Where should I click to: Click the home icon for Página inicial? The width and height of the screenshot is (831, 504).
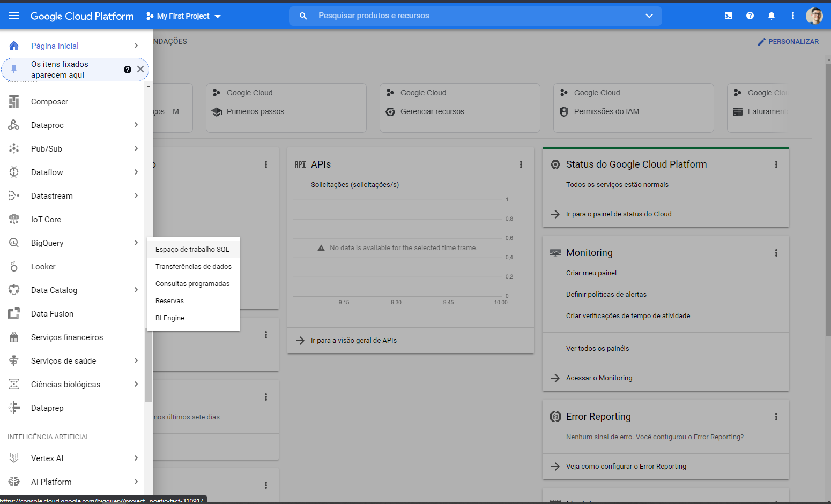click(x=14, y=46)
